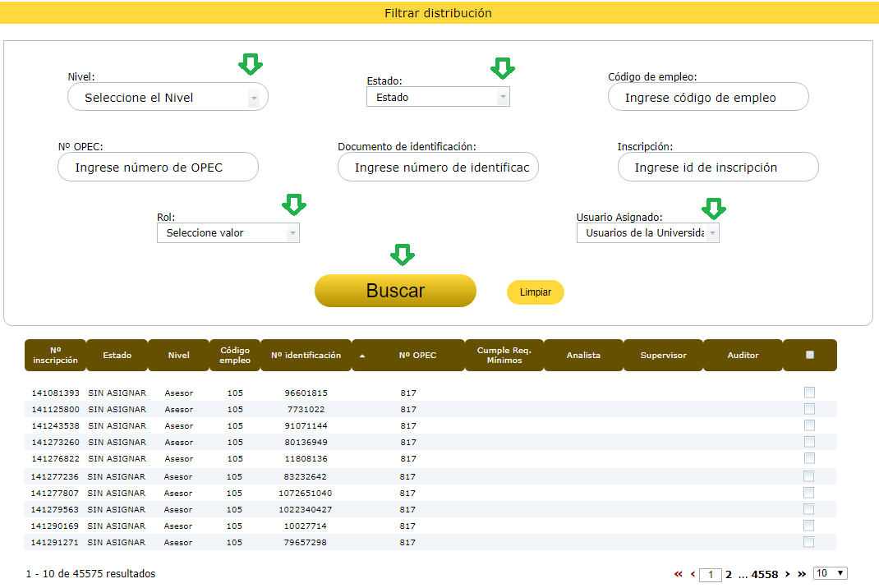This screenshot has height=588, width=879.
Task: Go to first page using double-arrow icon
Action: (x=679, y=574)
